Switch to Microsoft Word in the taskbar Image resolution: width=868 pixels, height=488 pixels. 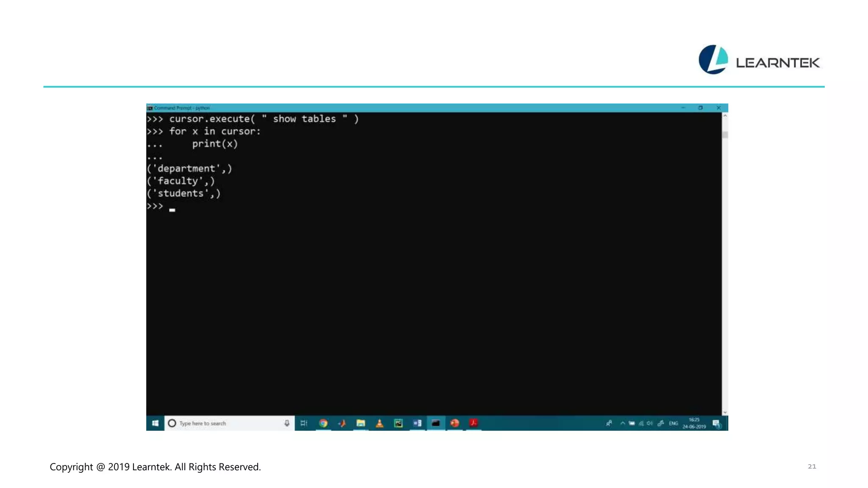(x=417, y=423)
